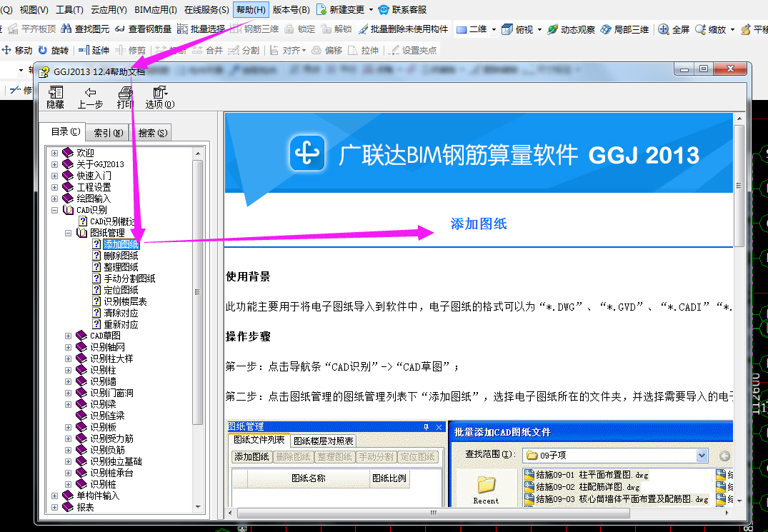Click the 打印 print icon
This screenshot has height=532, width=768.
tap(125, 92)
